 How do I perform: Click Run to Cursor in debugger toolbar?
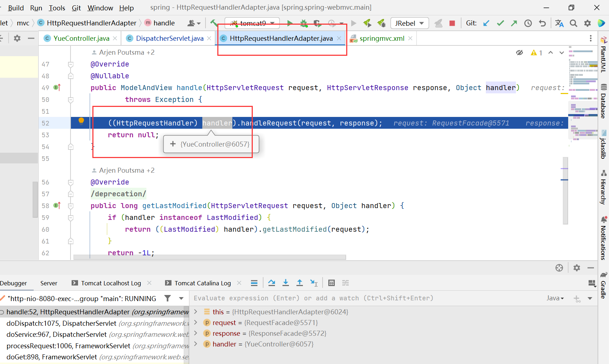[314, 283]
